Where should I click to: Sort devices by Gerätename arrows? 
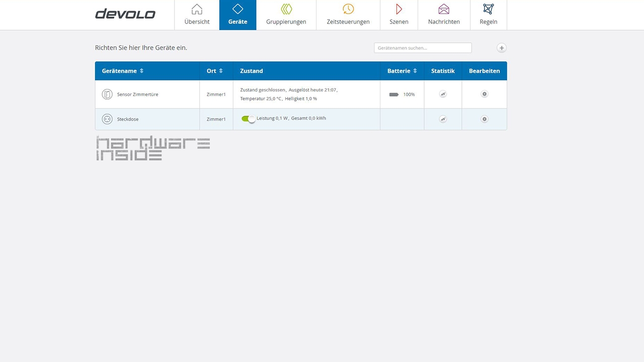click(142, 71)
